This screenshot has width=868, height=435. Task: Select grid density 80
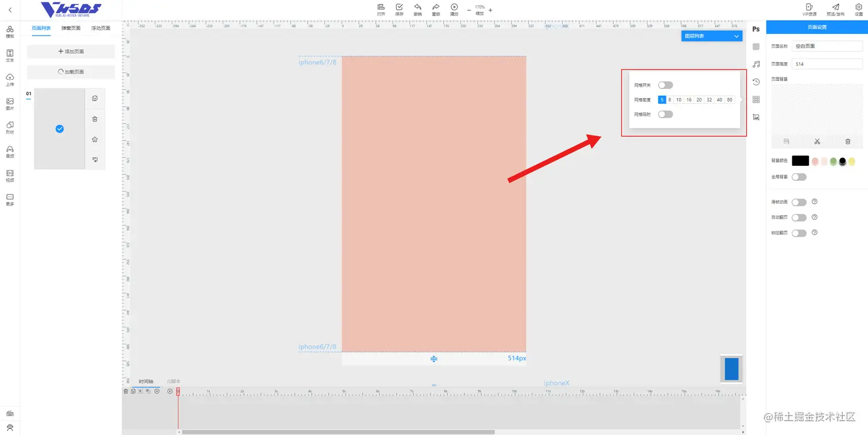click(730, 100)
